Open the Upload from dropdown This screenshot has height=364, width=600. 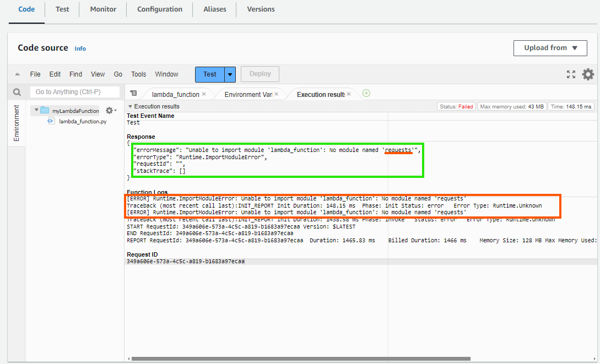551,48
